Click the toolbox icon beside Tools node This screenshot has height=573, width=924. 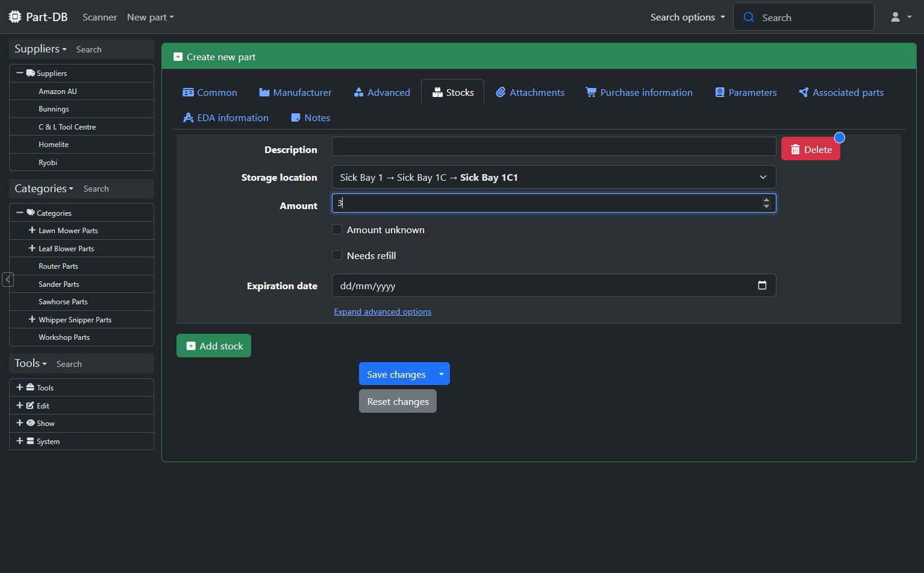point(30,387)
